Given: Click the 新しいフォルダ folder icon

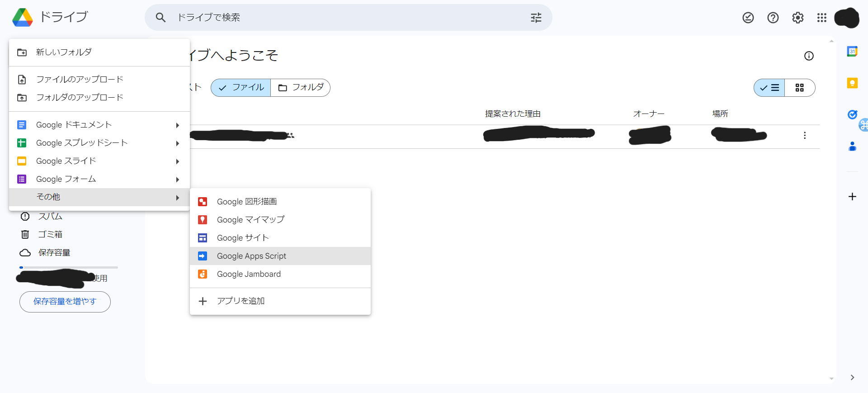Looking at the screenshot, I should point(22,52).
